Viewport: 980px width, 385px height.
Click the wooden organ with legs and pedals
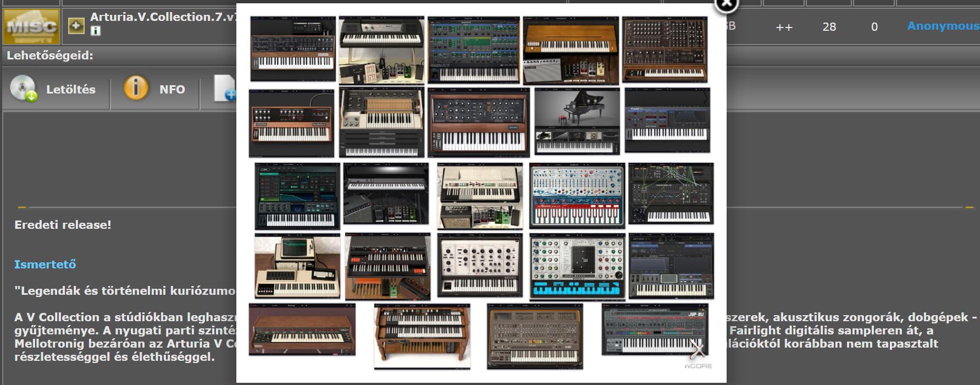tap(422, 335)
